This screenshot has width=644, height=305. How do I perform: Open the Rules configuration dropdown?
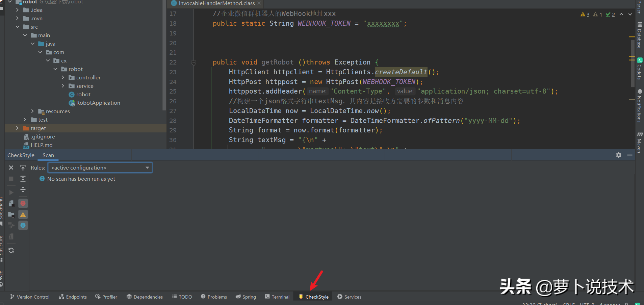100,168
